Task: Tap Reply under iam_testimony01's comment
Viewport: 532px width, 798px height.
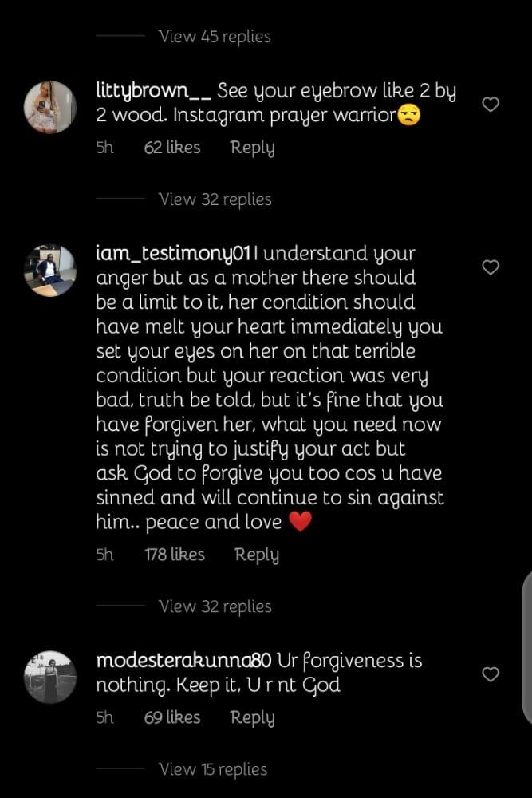Action: pyautogui.click(x=256, y=555)
